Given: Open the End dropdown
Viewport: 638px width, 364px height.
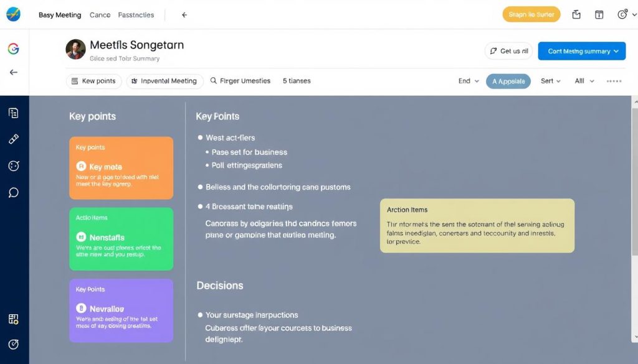Looking at the screenshot, I should click(x=468, y=80).
